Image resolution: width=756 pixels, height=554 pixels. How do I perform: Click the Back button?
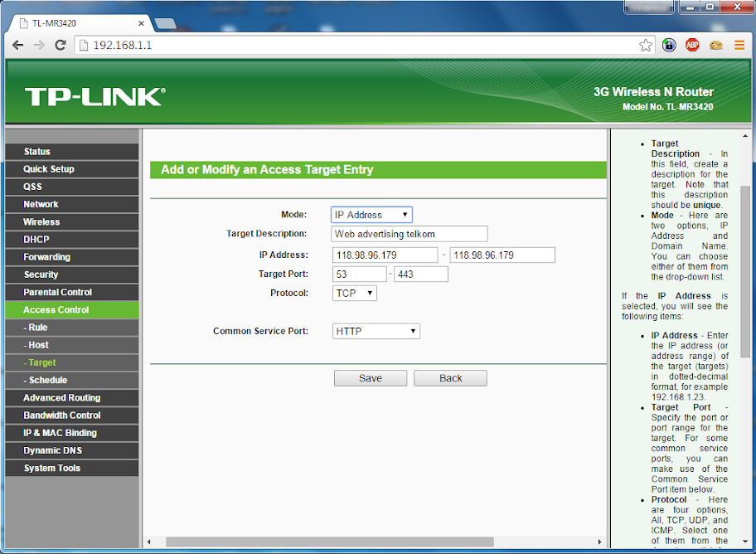tap(450, 378)
